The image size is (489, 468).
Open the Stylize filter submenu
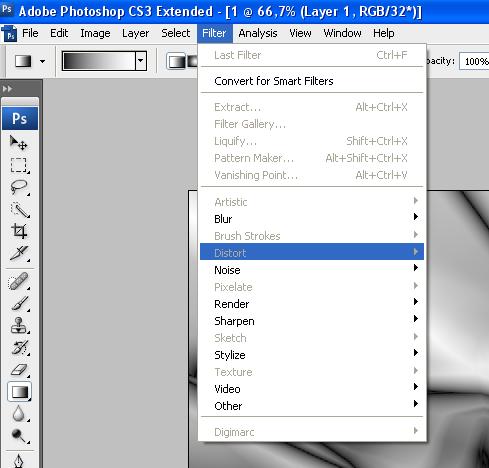coord(312,355)
